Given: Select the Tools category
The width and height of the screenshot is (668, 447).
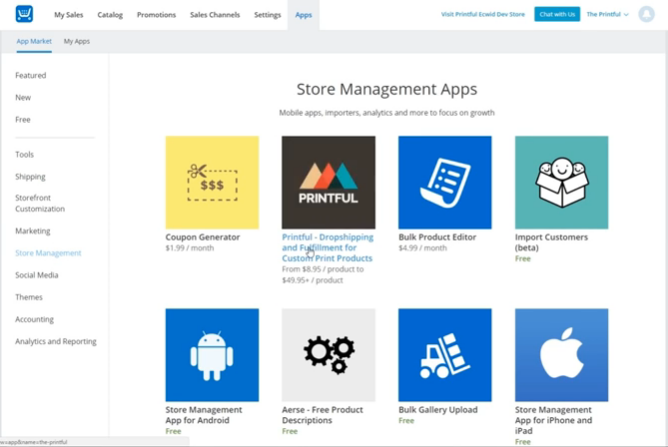Looking at the screenshot, I should [24, 154].
